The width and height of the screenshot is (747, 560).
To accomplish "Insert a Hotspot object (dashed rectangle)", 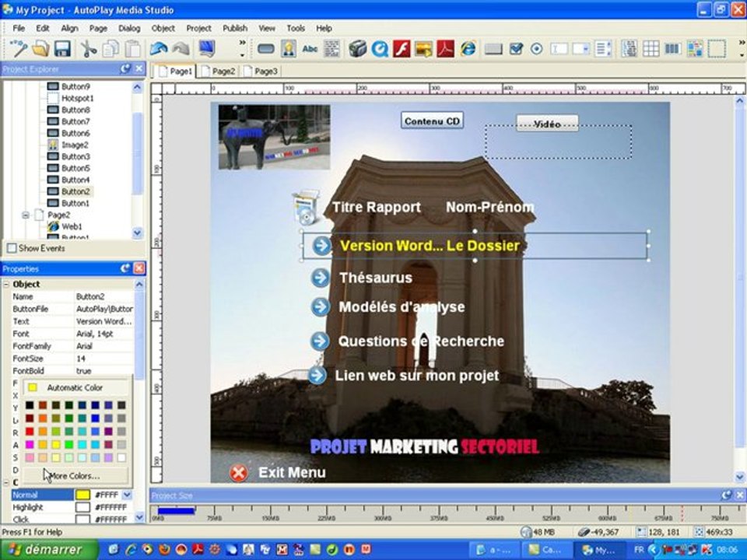I will click(717, 48).
